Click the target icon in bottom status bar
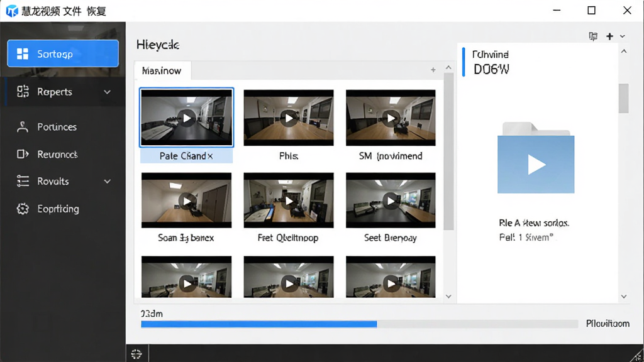Image resolution: width=644 pixels, height=362 pixels. [x=136, y=354]
